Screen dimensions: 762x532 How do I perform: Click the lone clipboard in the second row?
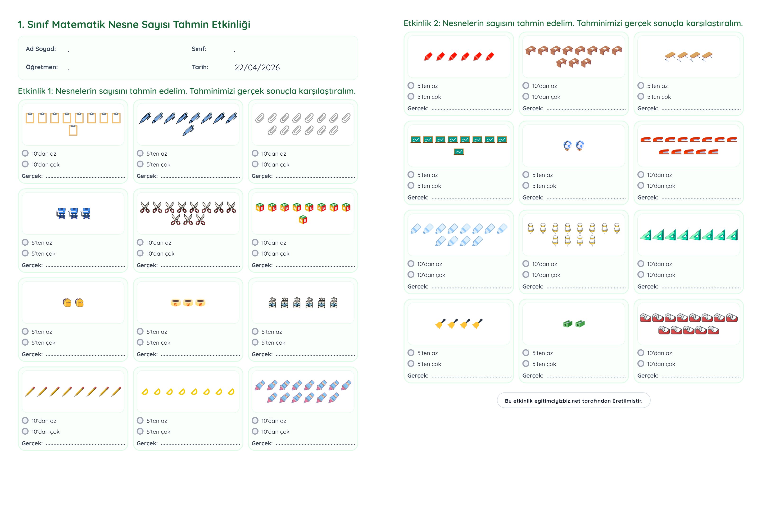[73, 131]
